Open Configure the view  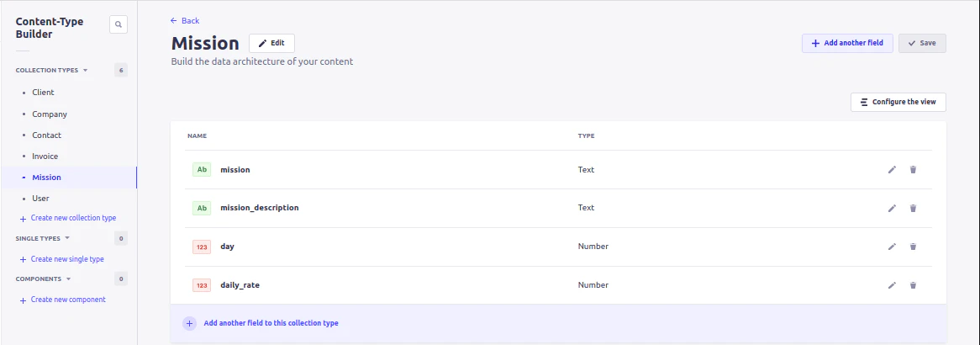pos(898,102)
